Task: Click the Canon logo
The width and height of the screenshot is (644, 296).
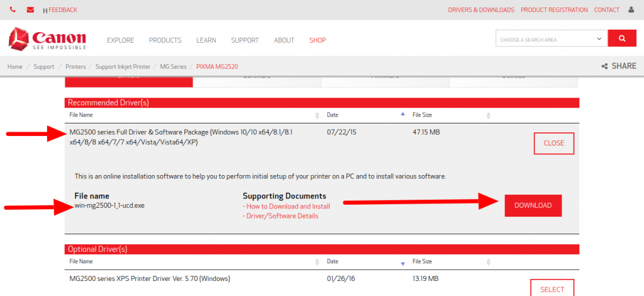Action: point(47,39)
